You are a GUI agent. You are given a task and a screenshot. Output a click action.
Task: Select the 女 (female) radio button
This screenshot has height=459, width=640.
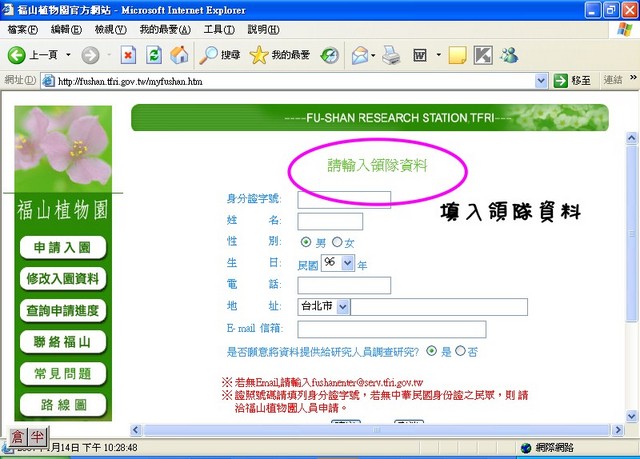coord(336,243)
